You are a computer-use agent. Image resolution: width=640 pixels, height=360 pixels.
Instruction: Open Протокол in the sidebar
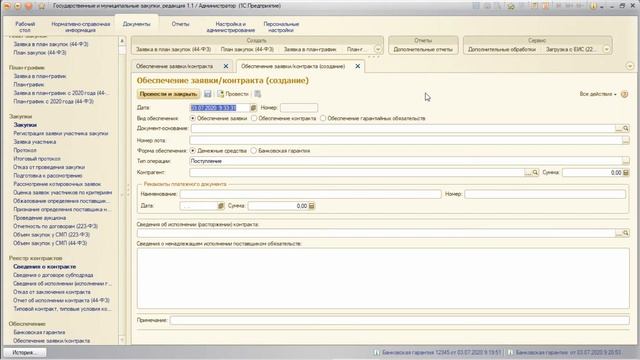coord(25,150)
